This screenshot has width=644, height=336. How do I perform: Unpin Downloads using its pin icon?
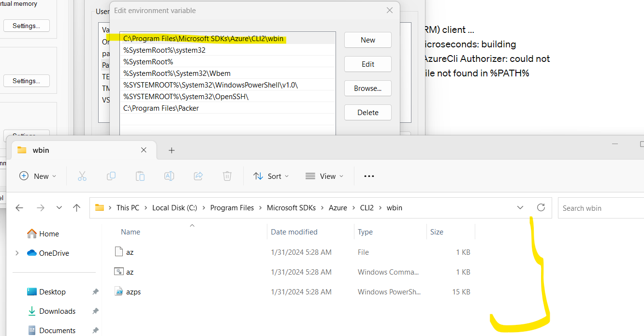click(x=95, y=311)
